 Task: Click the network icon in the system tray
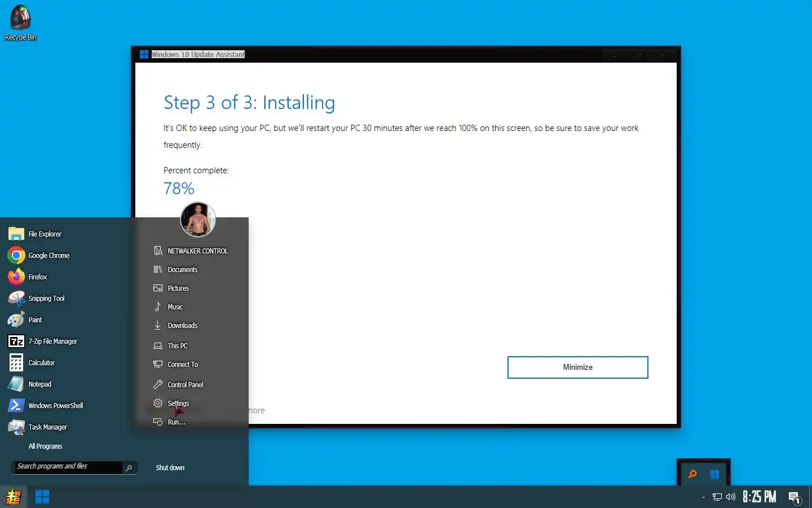point(717,497)
